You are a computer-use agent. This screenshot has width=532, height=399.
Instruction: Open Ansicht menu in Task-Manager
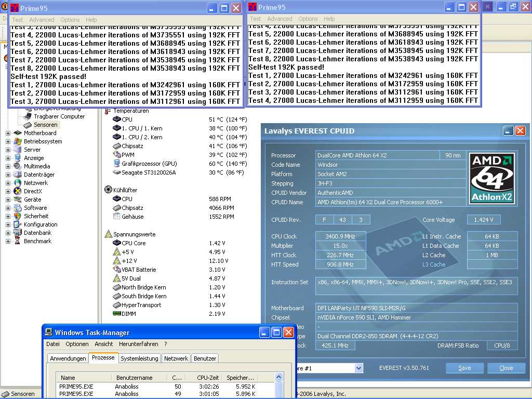coord(104,344)
